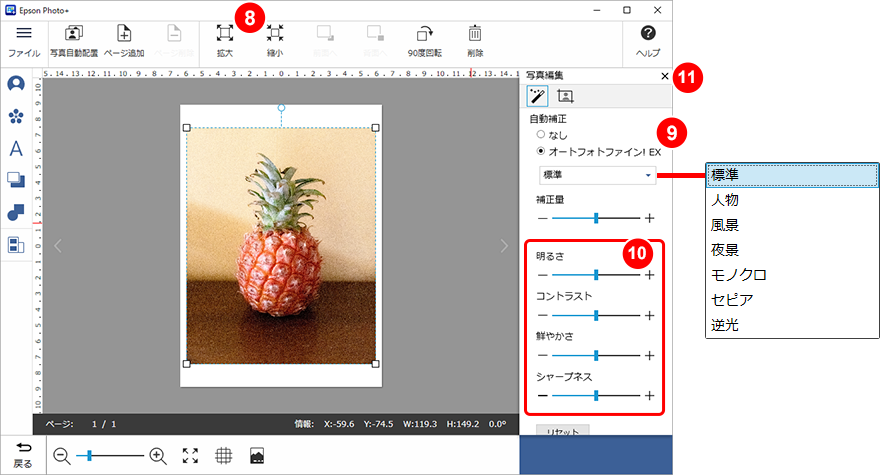Click 写真自動配置 auto layout icon
The height and width of the screenshot is (475, 880).
click(73, 37)
